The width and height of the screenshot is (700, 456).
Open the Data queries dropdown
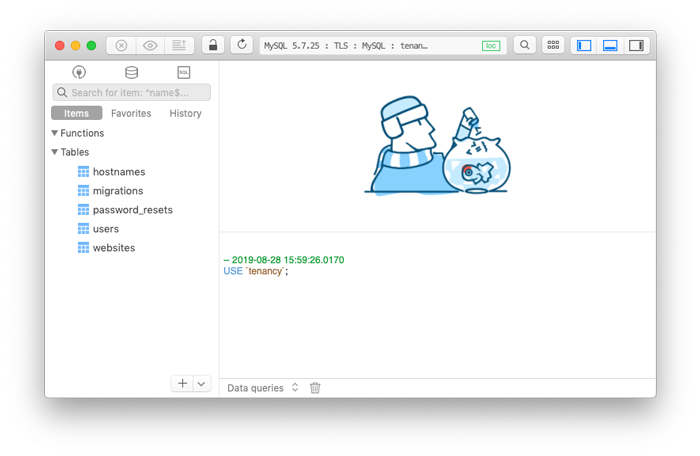click(262, 388)
